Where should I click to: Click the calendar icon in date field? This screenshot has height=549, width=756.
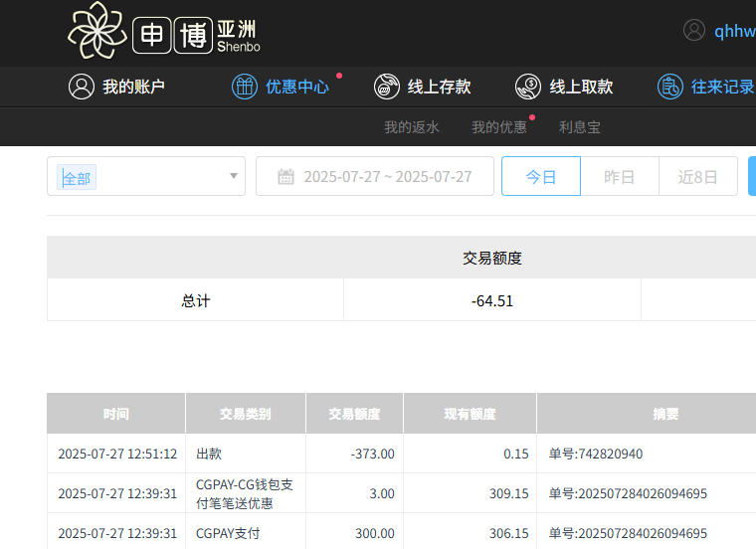pyautogui.click(x=285, y=177)
